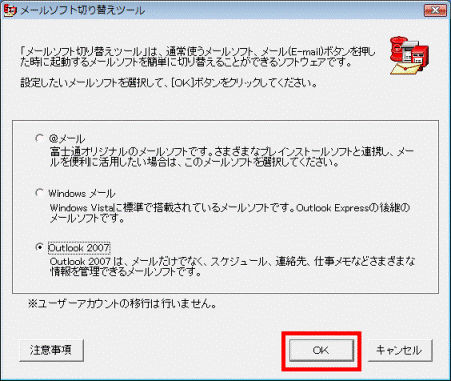Select the Windows メール radio button
Image resolution: width=451 pixels, height=381 pixels.
pyautogui.click(x=39, y=193)
